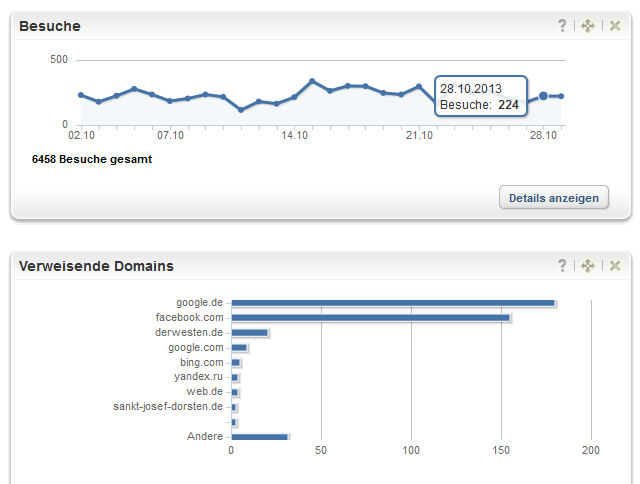Click the first data point at 02.10
This screenshot has height=484, width=640.
(x=80, y=95)
